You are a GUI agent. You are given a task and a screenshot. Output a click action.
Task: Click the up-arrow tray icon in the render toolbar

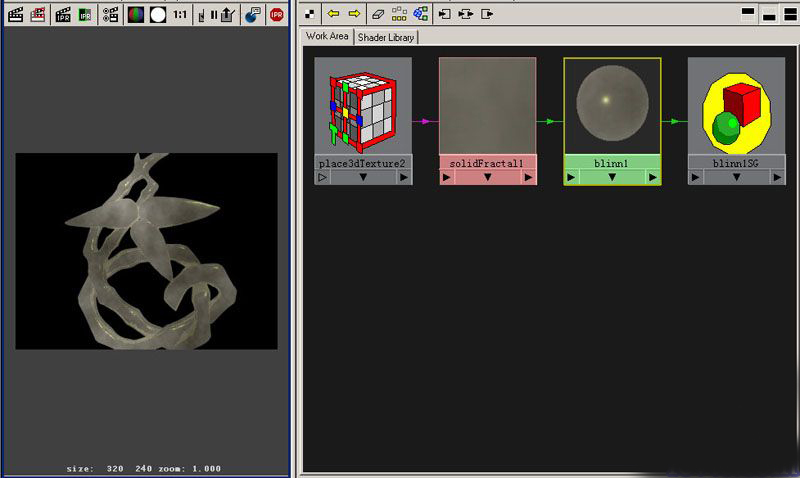coord(227,15)
